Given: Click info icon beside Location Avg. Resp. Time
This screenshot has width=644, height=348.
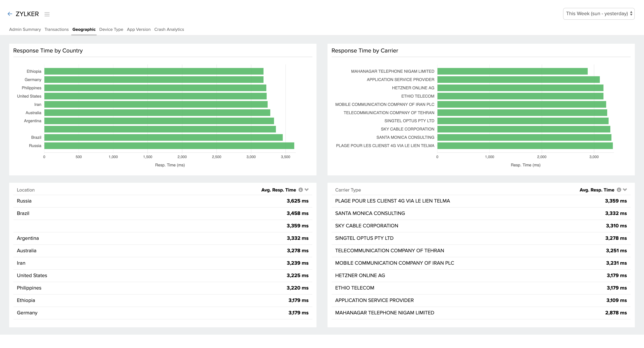Looking at the screenshot, I should tap(301, 190).
